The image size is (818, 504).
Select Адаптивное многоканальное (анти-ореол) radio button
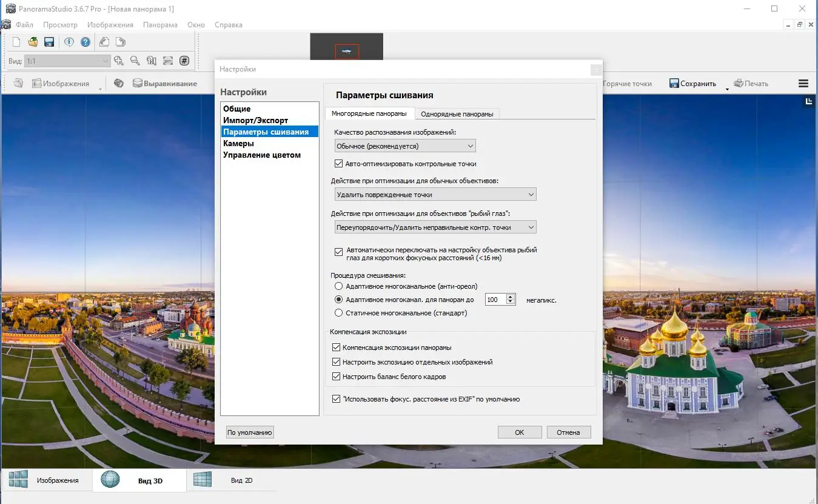click(x=338, y=286)
